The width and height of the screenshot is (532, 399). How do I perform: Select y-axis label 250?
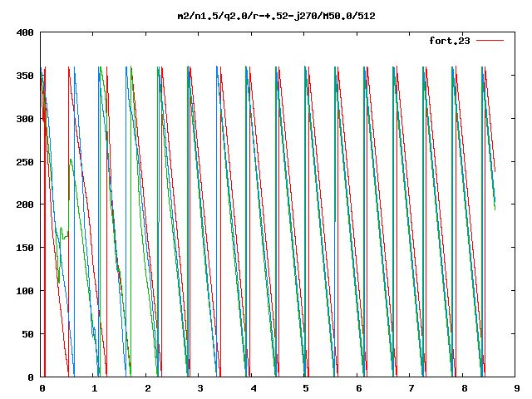(x=25, y=162)
